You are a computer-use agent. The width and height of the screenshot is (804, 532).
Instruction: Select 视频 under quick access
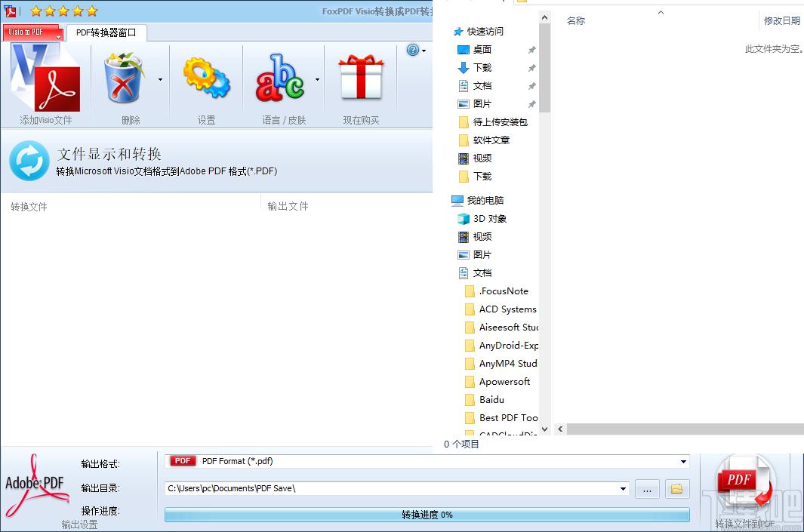[x=475, y=158]
